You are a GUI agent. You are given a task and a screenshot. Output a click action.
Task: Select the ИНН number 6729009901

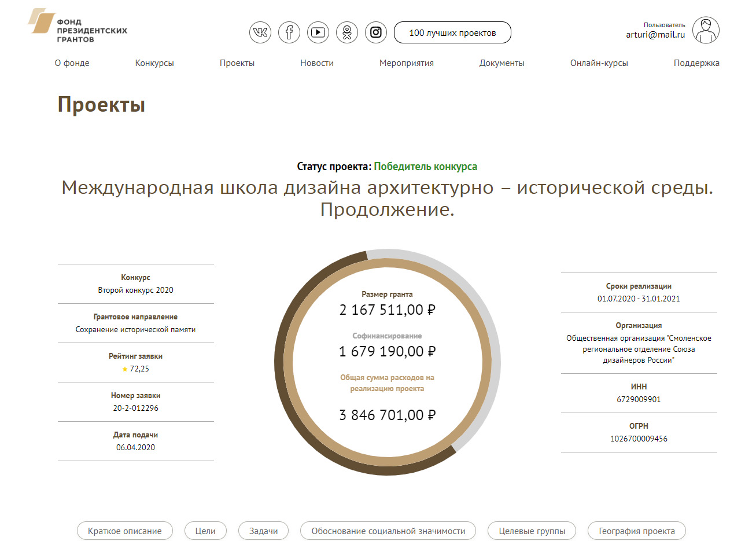(639, 400)
